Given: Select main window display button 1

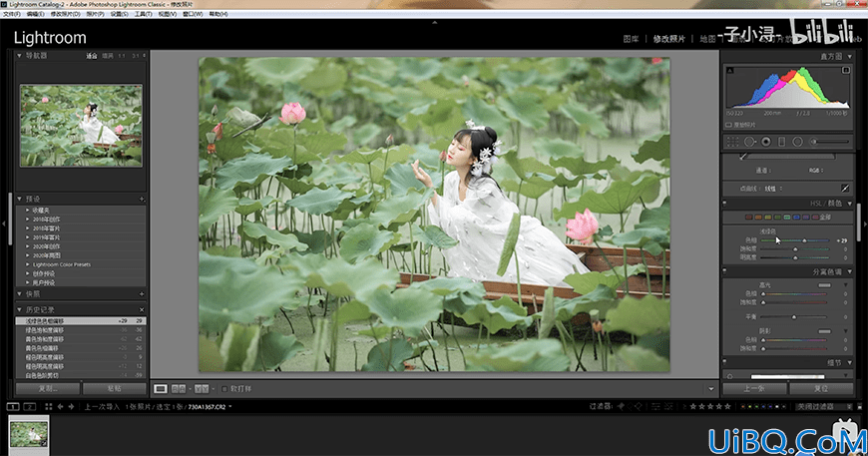Looking at the screenshot, I should 13,407.
